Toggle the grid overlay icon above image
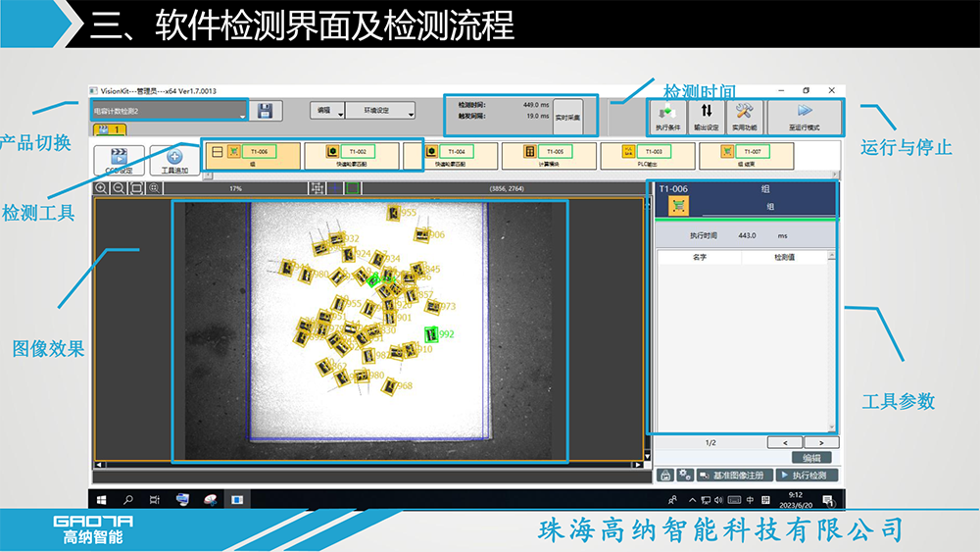980x552 pixels. [x=318, y=188]
